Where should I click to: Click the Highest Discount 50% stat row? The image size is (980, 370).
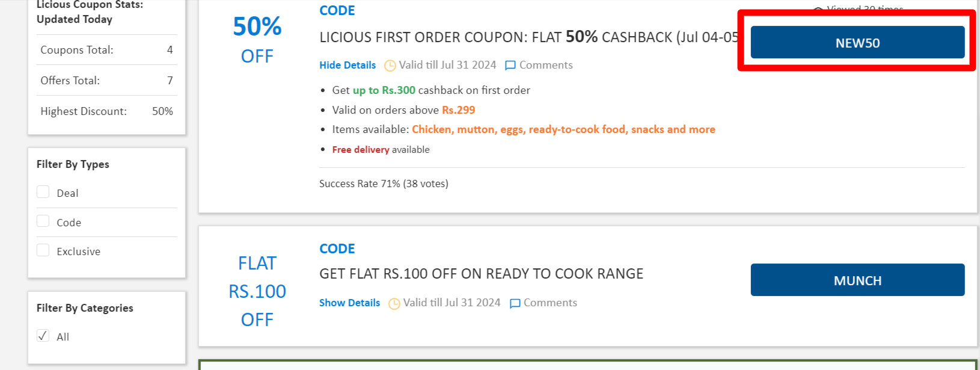pos(105,111)
